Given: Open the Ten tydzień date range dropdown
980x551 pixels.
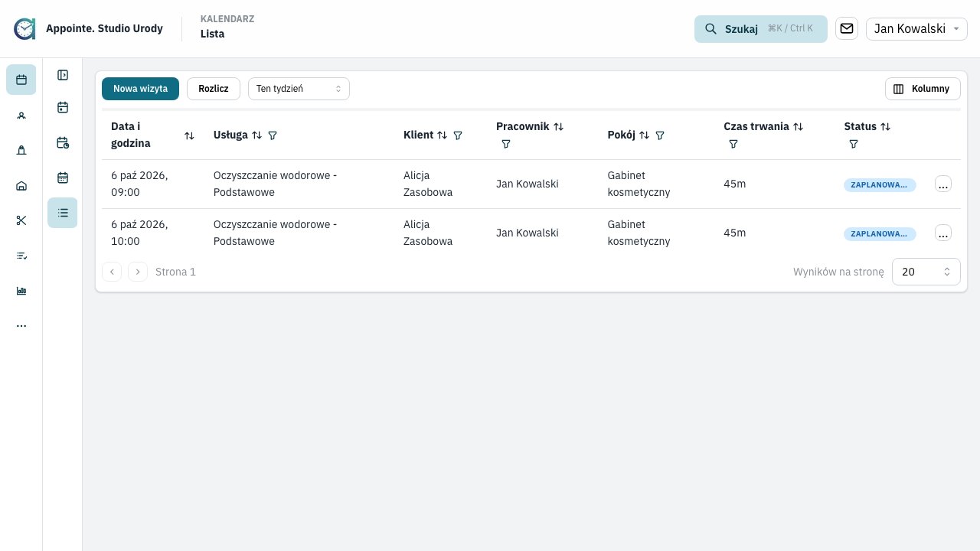Looking at the screenshot, I should pyautogui.click(x=299, y=89).
